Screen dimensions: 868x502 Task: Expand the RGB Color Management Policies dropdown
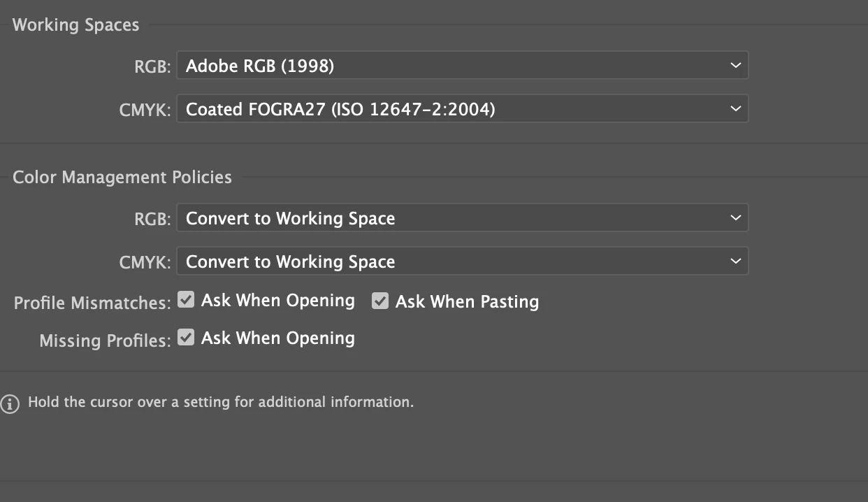(461, 218)
